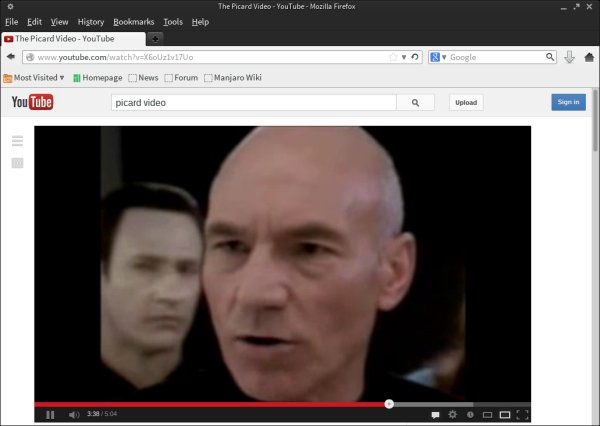Go to YouTube home via logo
Screen dimensions: 600x426
tap(32, 102)
